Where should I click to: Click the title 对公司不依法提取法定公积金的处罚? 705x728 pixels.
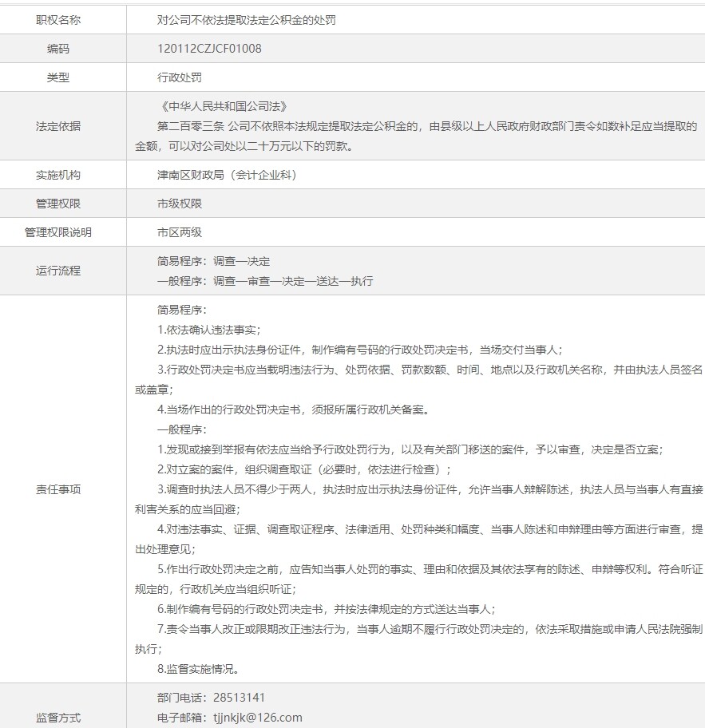(246, 20)
